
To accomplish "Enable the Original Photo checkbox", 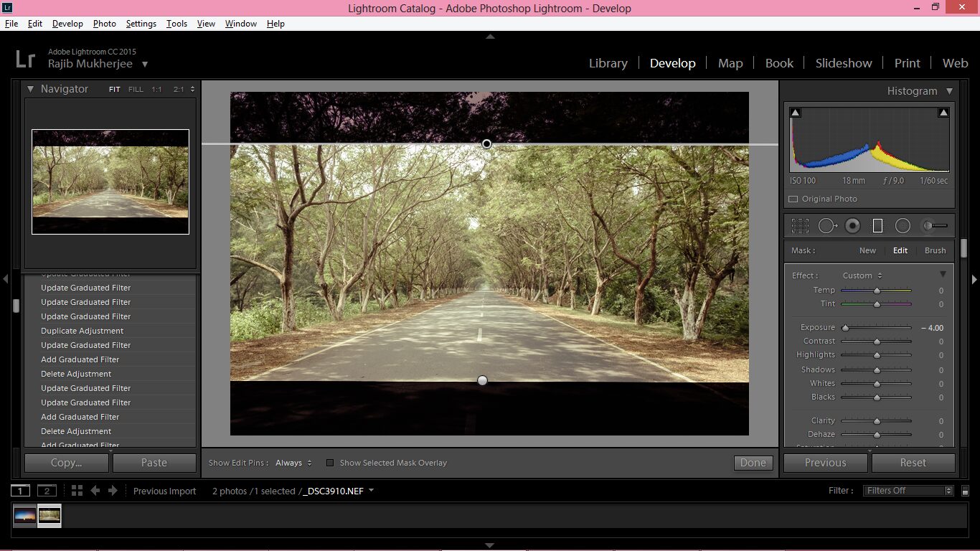I will pyautogui.click(x=793, y=199).
